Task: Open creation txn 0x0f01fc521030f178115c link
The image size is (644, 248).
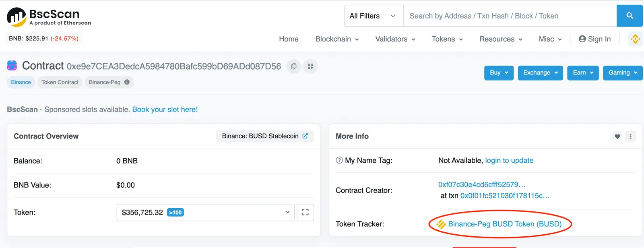Action: pyautogui.click(x=505, y=196)
